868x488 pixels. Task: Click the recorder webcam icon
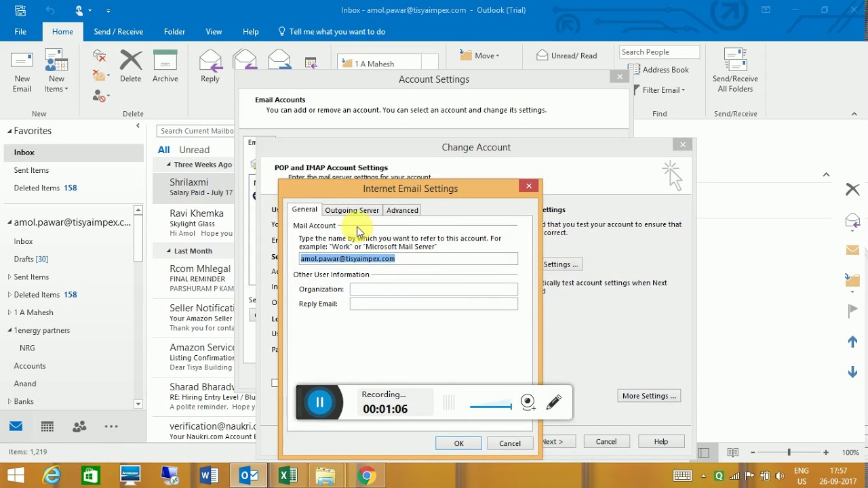pyautogui.click(x=528, y=403)
